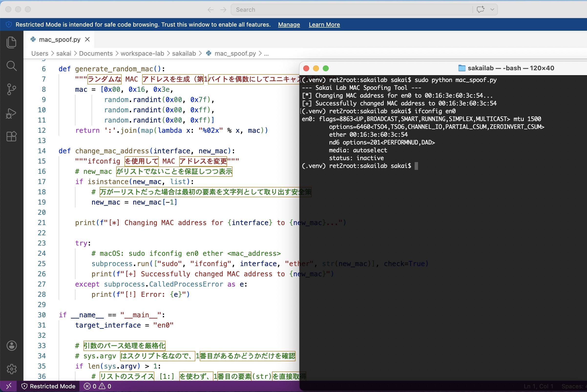Open the Run and Debug view

point(11,113)
